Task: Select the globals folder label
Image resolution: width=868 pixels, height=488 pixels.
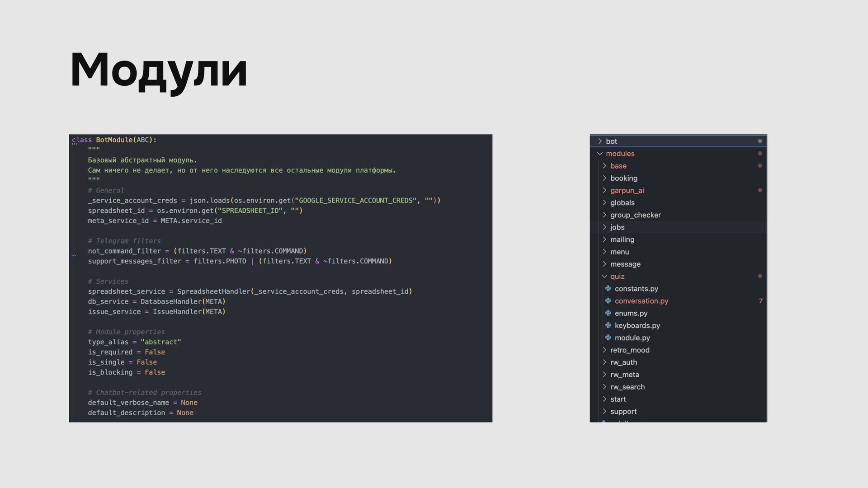Action: click(x=622, y=202)
